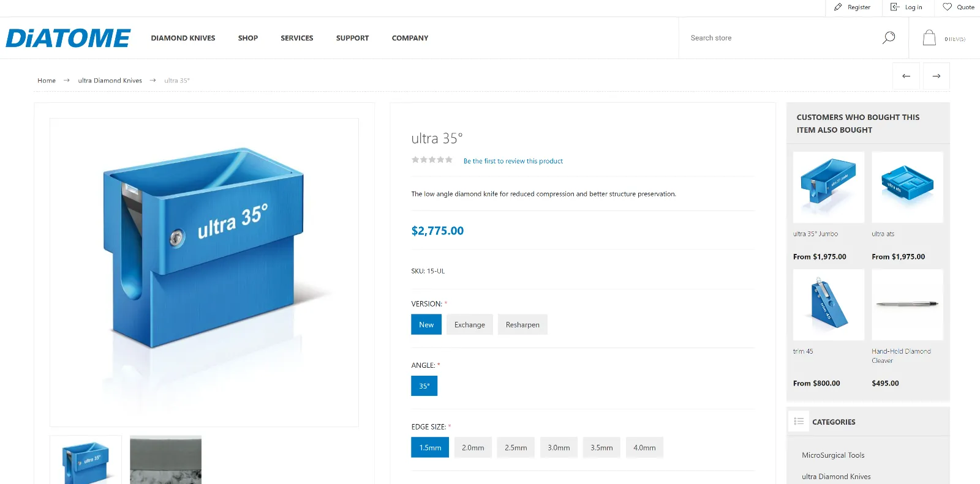Go to next product arrow
The width and height of the screenshot is (980, 484).
(937, 76)
